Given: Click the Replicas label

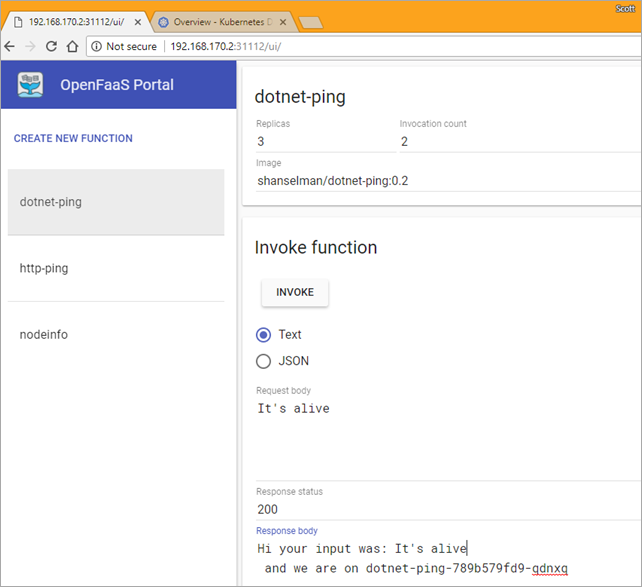Looking at the screenshot, I should pyautogui.click(x=273, y=124).
